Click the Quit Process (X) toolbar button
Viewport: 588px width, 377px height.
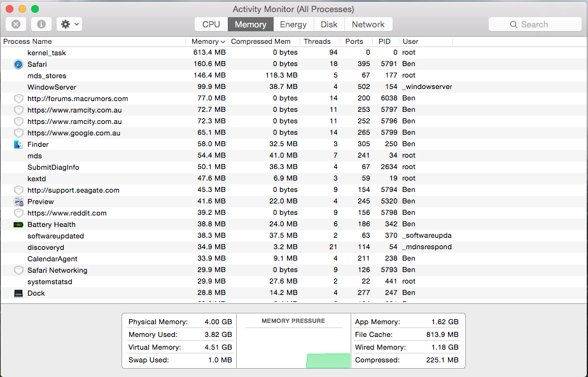(x=16, y=24)
